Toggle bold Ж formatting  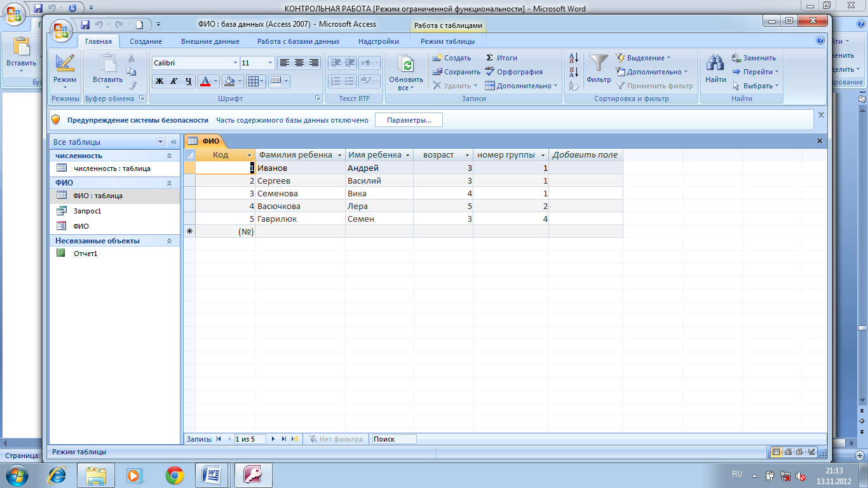point(159,81)
